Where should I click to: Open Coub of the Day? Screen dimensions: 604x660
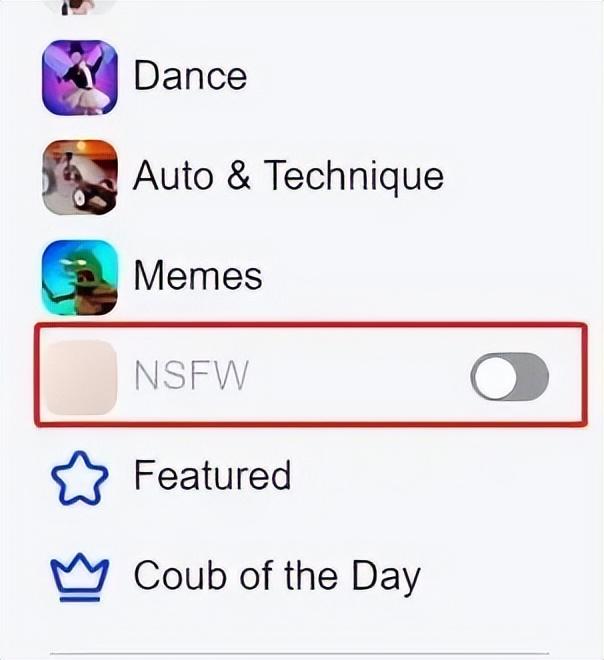(x=277, y=578)
